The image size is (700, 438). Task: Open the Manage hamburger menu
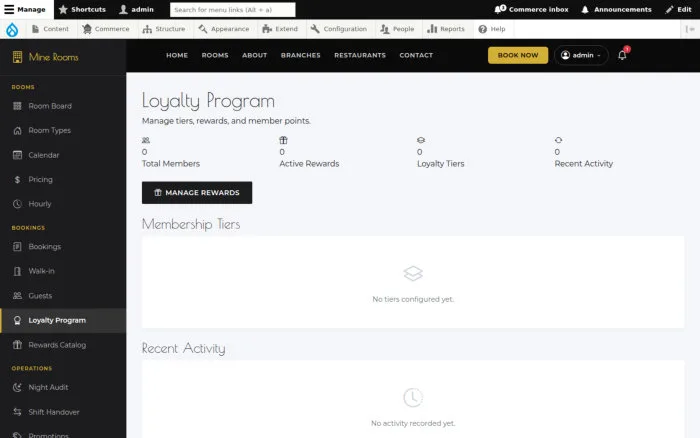(x=25, y=9)
